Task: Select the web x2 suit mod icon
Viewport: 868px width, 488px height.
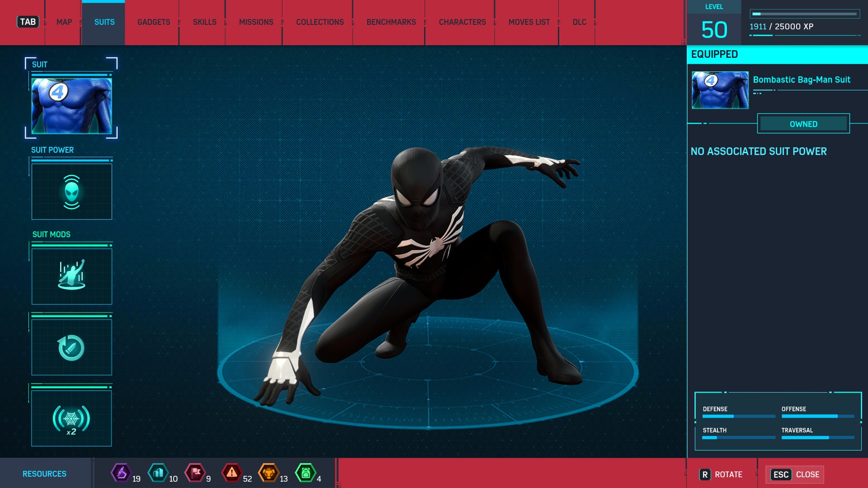Action: (x=71, y=418)
